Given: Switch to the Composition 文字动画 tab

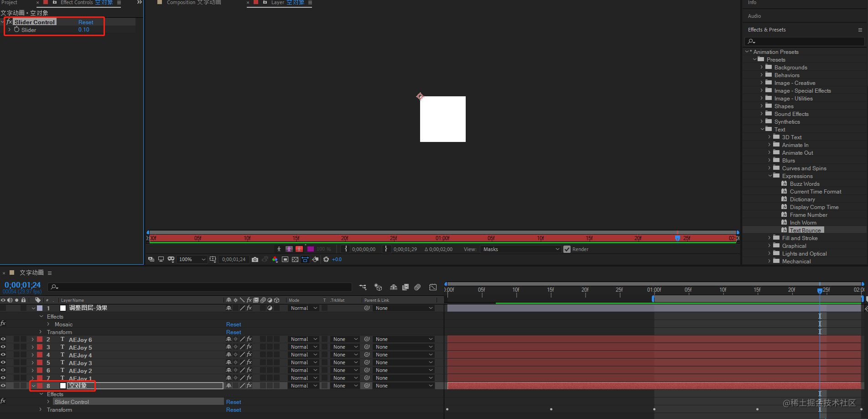Looking at the screenshot, I should 194,3.
